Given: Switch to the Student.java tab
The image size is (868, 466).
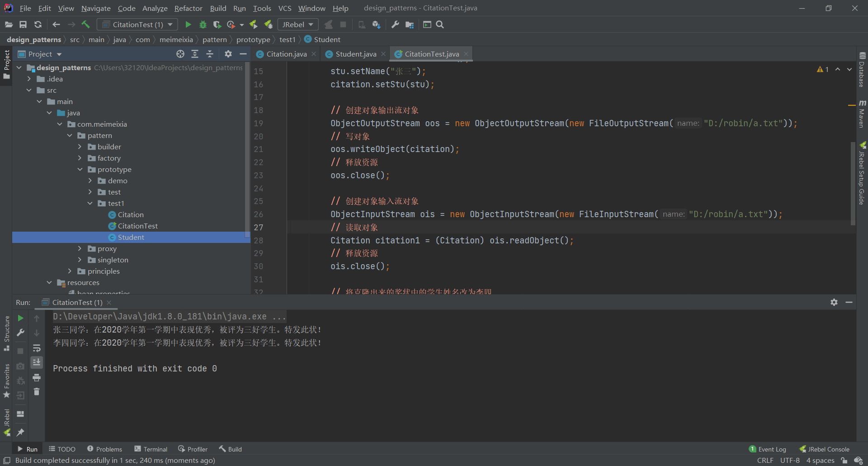Looking at the screenshot, I should point(356,54).
